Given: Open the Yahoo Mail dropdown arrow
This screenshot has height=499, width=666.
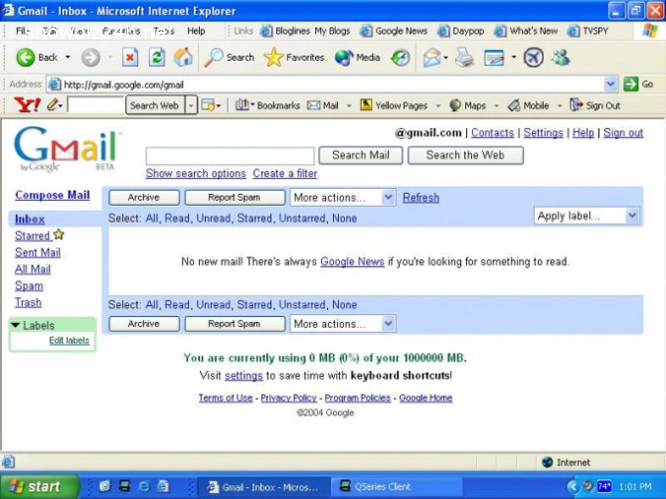Looking at the screenshot, I should click(x=349, y=106).
